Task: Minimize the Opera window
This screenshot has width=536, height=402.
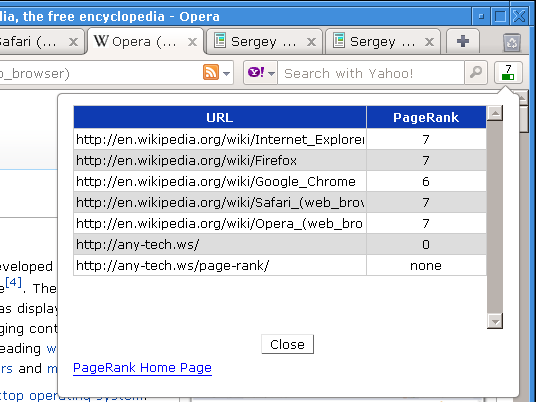Action: (x=481, y=16)
